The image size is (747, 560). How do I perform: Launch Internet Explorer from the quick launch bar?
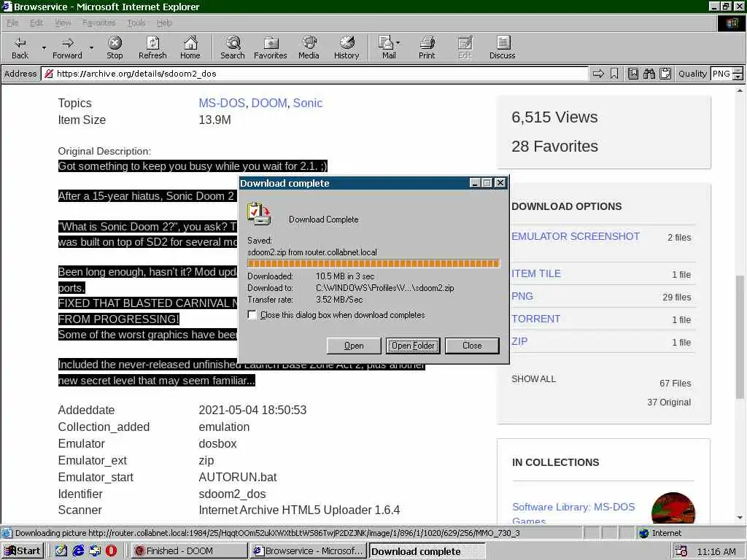(x=77, y=551)
